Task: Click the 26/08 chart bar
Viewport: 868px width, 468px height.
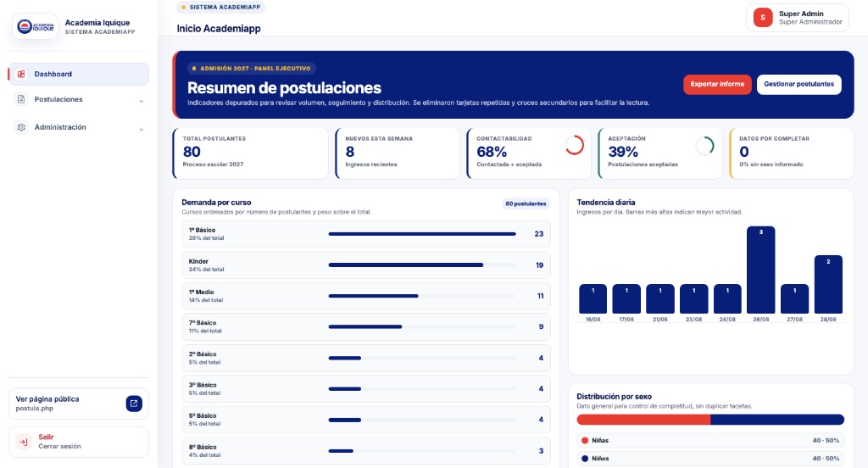Action: [760, 270]
